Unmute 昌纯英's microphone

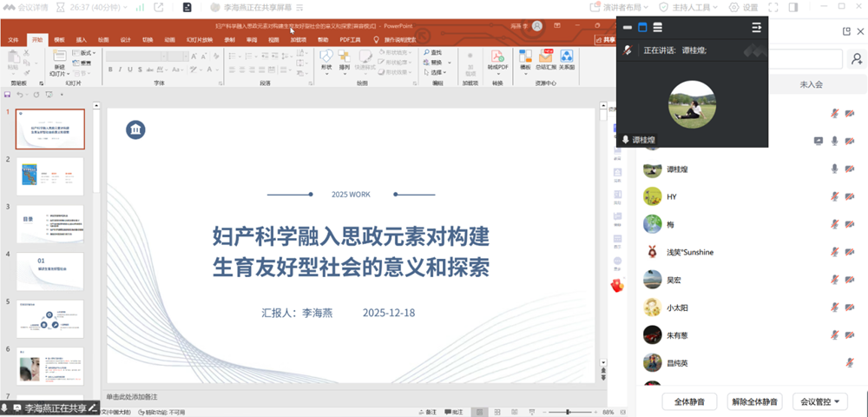click(851, 363)
